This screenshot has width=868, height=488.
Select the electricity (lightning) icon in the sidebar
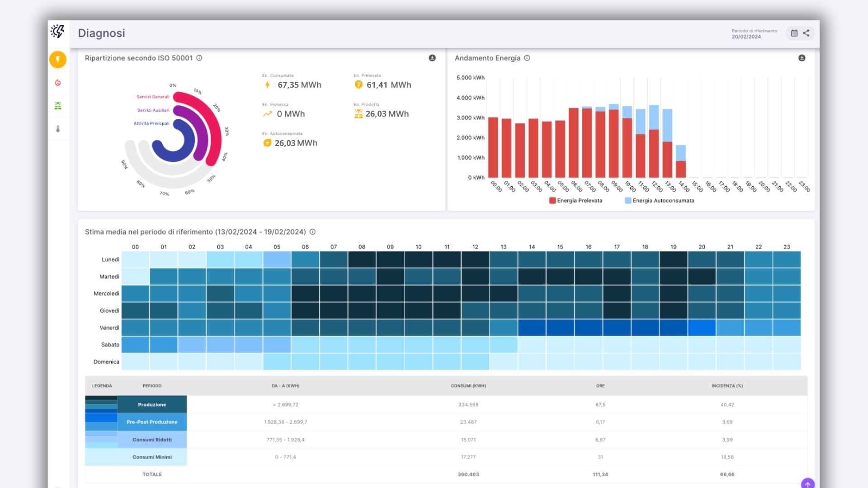(58, 59)
